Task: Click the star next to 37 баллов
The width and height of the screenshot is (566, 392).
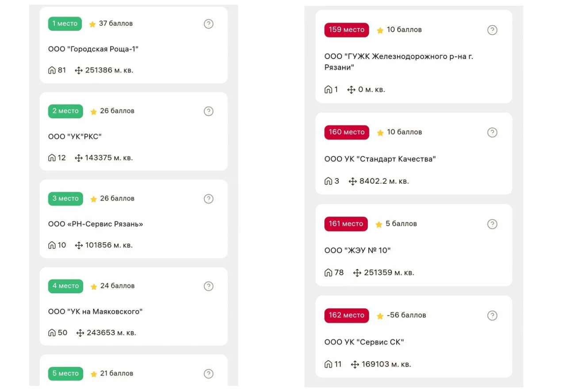Action: 92,24
